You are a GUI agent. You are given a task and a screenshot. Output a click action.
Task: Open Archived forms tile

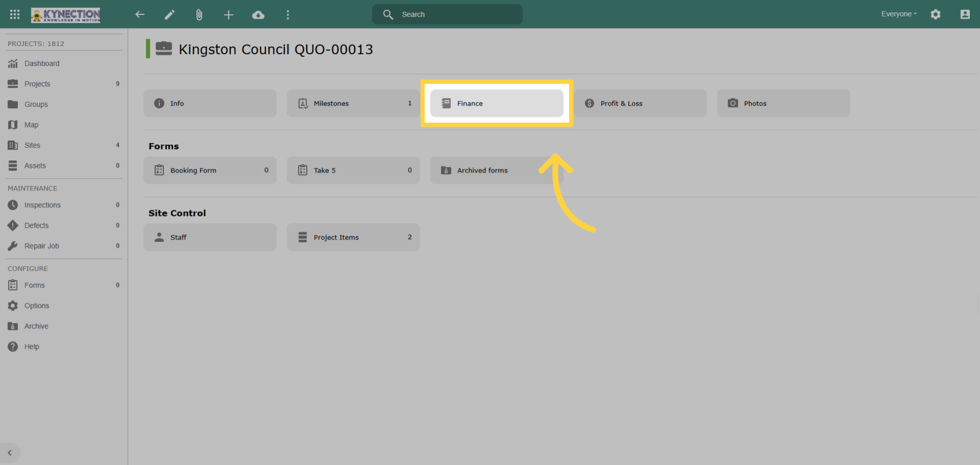[x=497, y=170]
